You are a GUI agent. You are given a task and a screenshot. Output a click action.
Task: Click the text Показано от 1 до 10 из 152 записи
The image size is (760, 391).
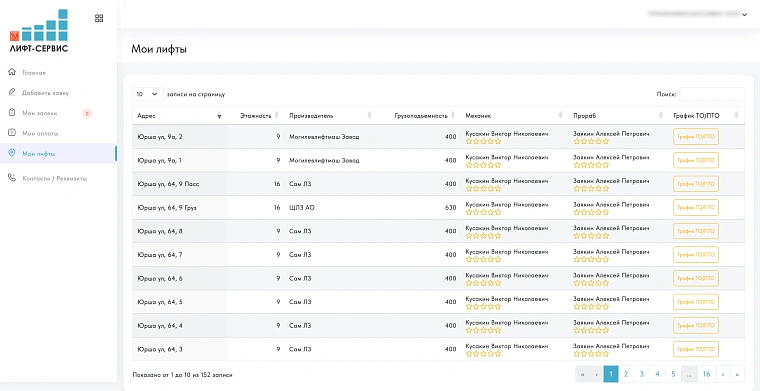182,375
